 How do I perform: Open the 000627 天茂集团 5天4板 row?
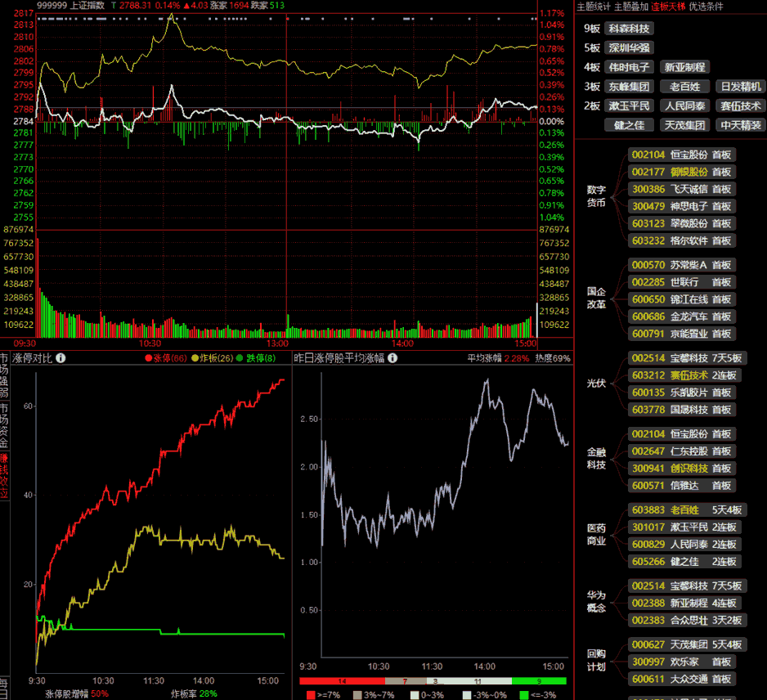click(687, 644)
